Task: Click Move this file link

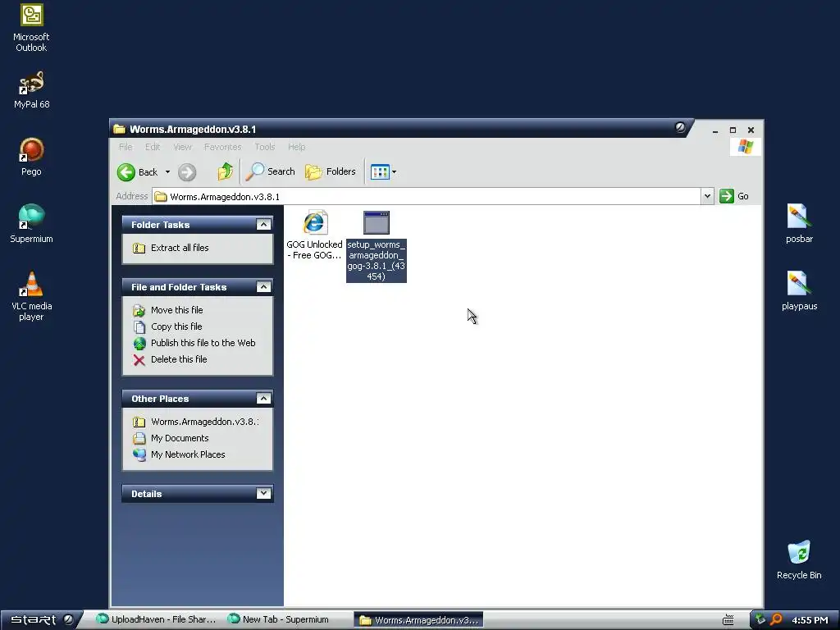Action: pos(177,310)
